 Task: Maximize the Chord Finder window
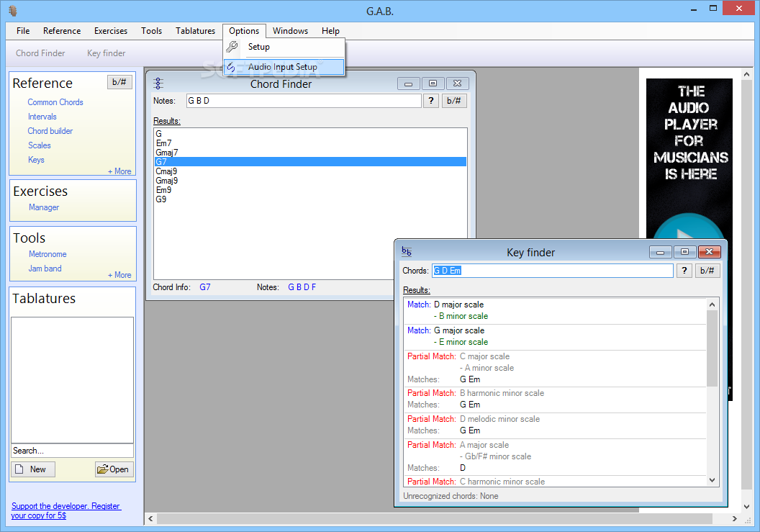click(433, 84)
